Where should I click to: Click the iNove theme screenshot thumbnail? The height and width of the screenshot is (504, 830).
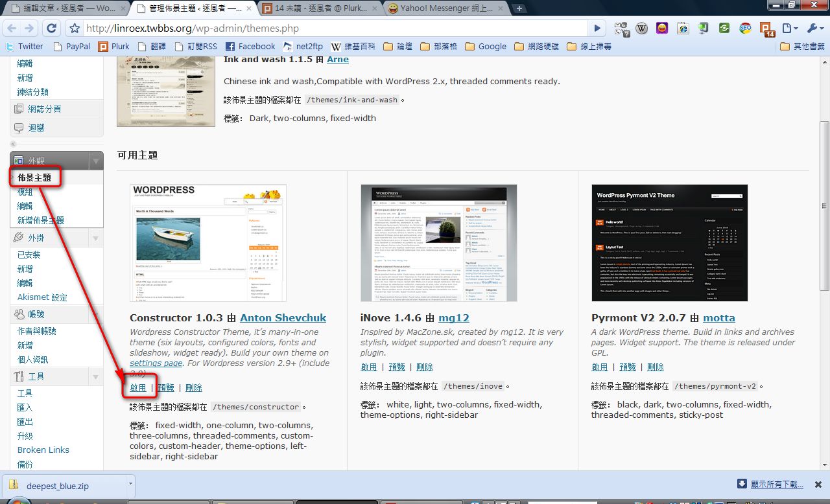[439, 243]
